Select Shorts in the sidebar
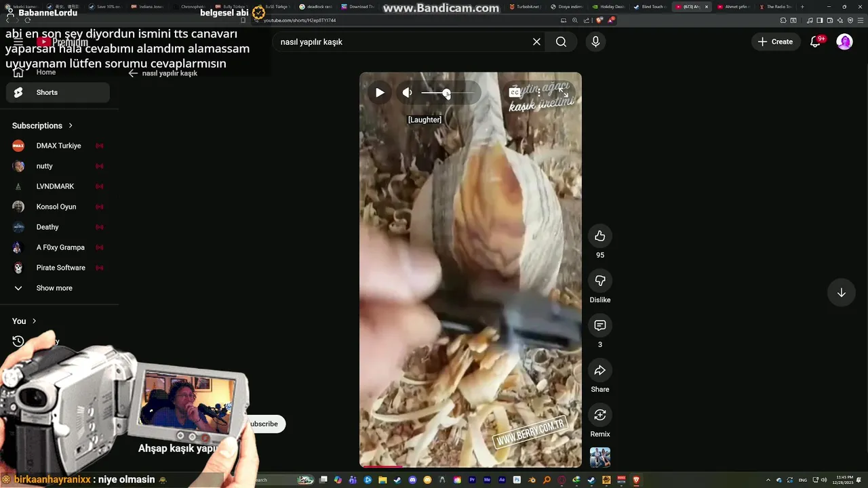Screen dimensions: 868x488 tap(58, 92)
